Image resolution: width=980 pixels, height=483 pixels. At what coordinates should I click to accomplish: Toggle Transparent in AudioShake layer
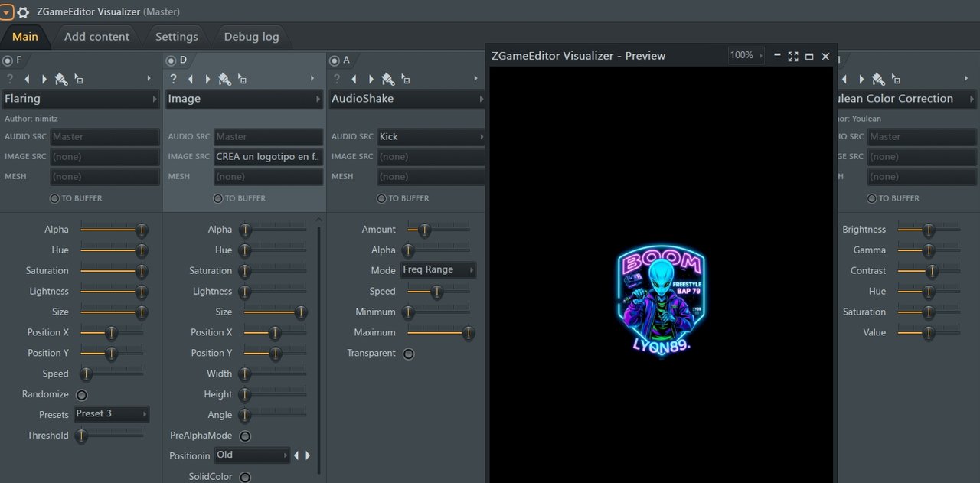click(409, 354)
